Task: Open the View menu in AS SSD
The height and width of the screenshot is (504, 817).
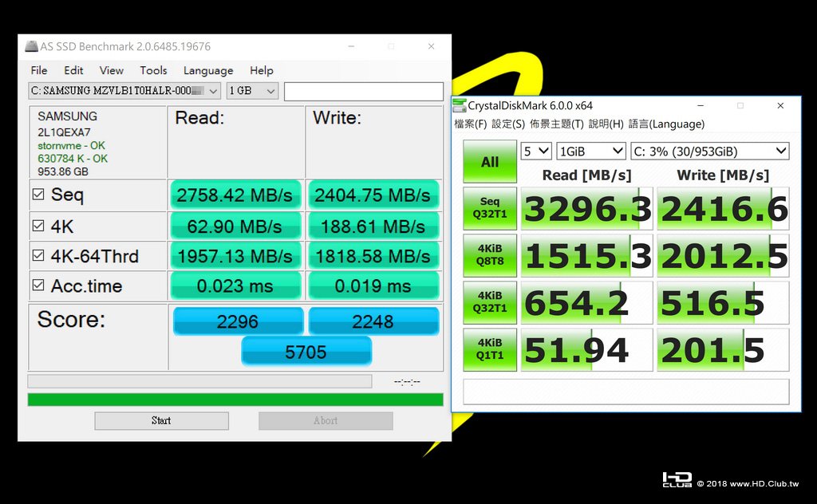Action: tap(112, 70)
